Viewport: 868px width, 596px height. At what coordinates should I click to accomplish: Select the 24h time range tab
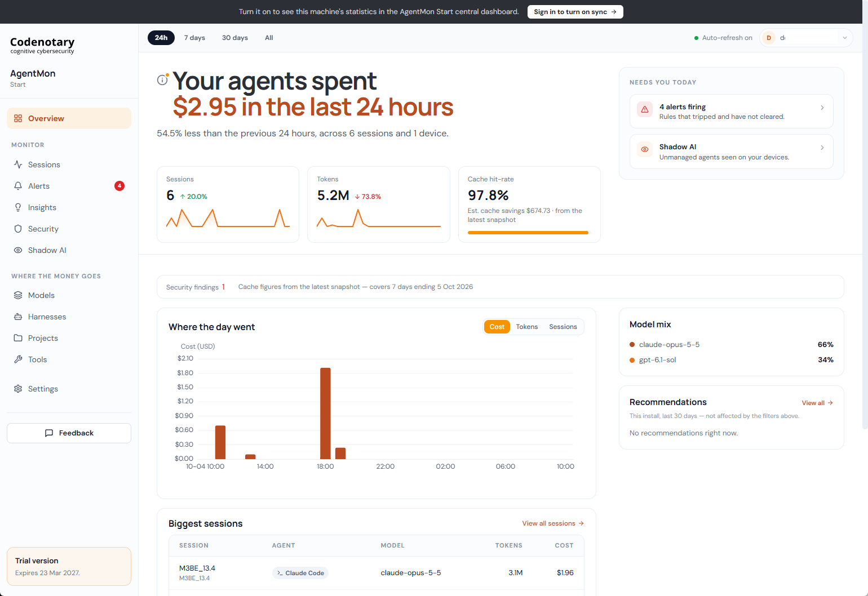click(x=161, y=38)
